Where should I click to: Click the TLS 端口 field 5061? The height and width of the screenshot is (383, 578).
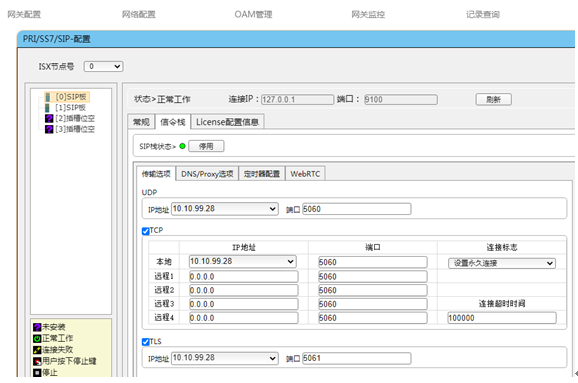[x=356, y=358]
